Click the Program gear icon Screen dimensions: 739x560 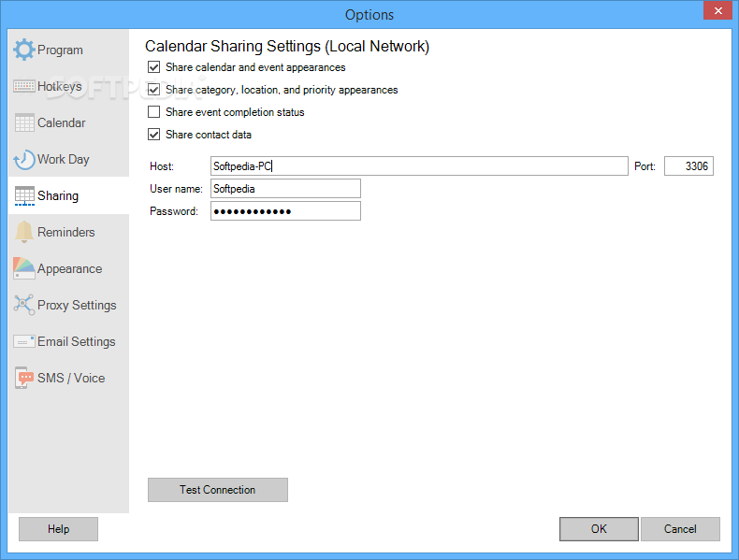point(24,50)
